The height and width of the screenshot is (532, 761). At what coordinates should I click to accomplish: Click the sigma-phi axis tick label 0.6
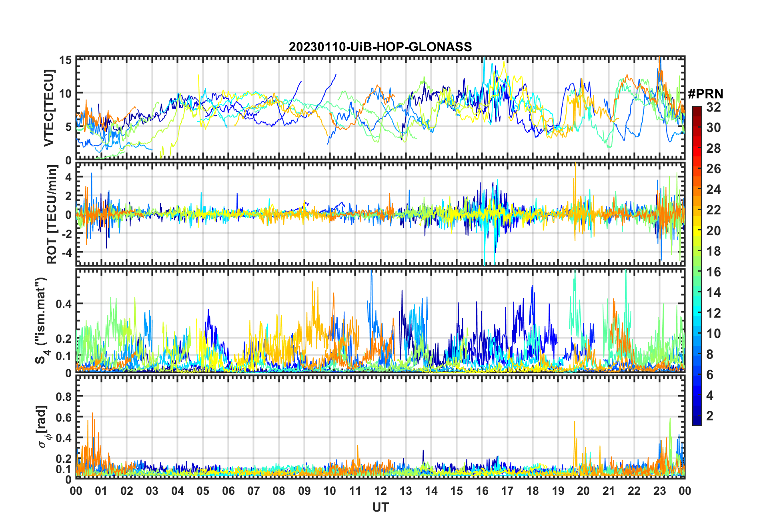(x=64, y=417)
